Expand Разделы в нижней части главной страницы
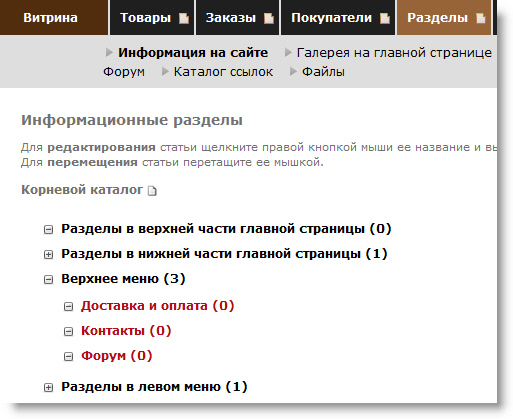The width and height of the screenshot is (513, 419). [48, 254]
